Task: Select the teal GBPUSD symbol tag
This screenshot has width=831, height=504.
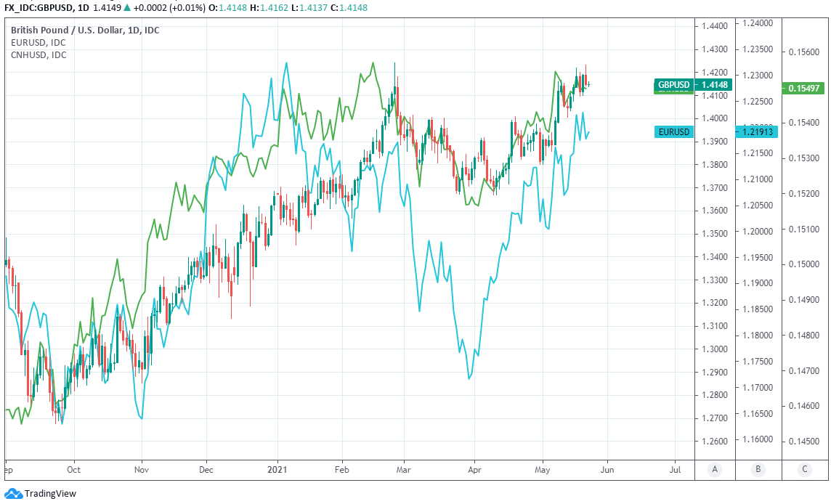Action: point(674,85)
